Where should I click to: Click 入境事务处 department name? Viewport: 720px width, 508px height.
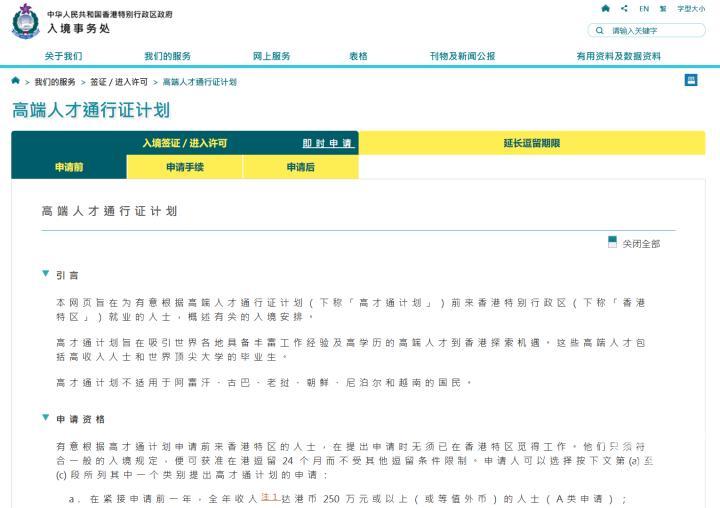(79, 28)
